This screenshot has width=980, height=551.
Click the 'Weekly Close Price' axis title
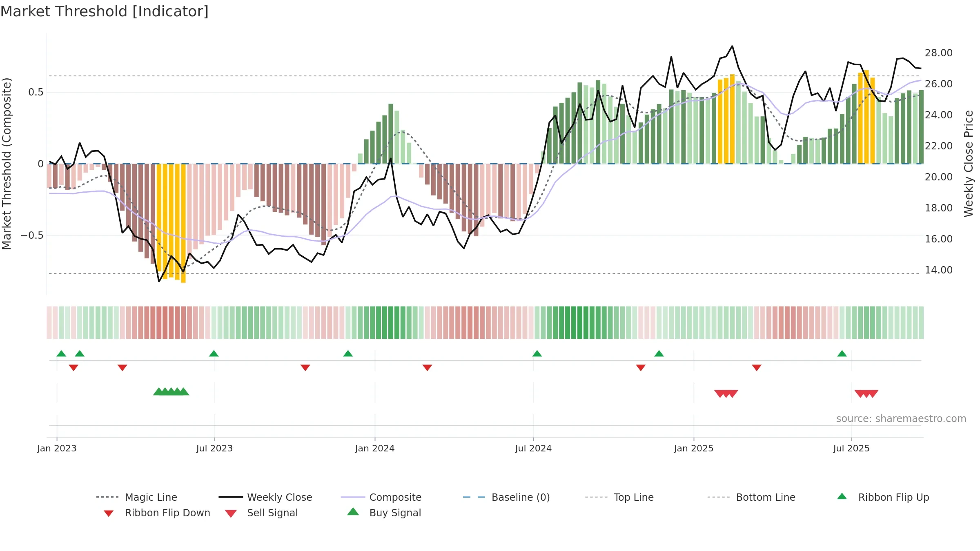969,164
